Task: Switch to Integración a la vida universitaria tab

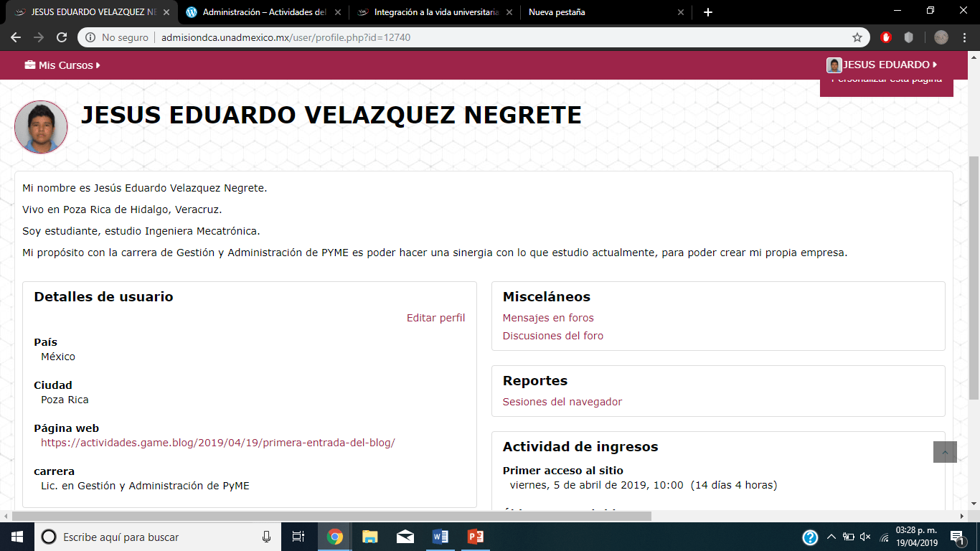Action: pyautogui.click(x=435, y=12)
